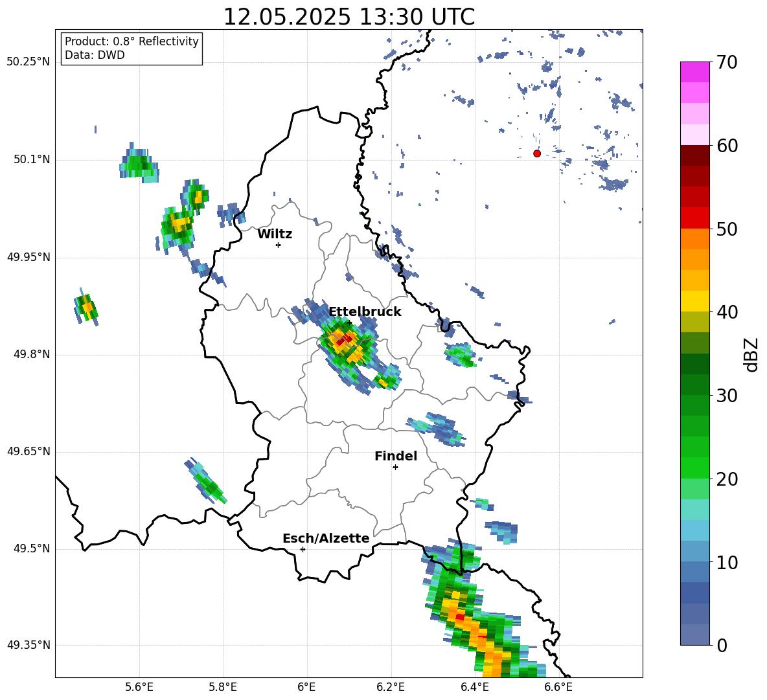Click the Esch/Alzette city label
This screenshot has height=700, width=767.
tap(326, 538)
